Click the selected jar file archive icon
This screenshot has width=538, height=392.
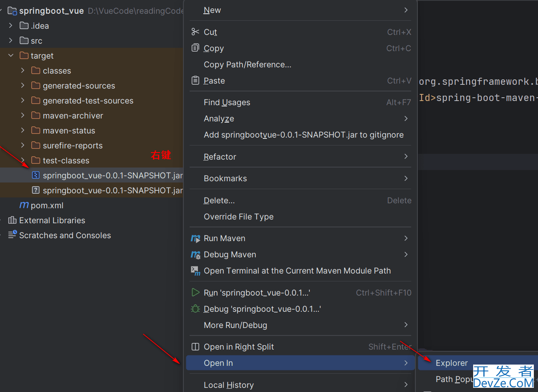(x=36, y=175)
